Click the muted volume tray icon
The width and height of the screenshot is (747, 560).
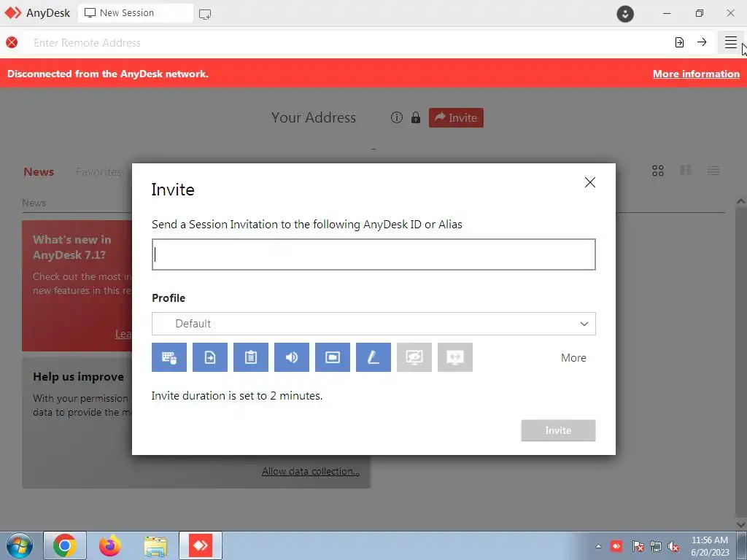(x=673, y=546)
